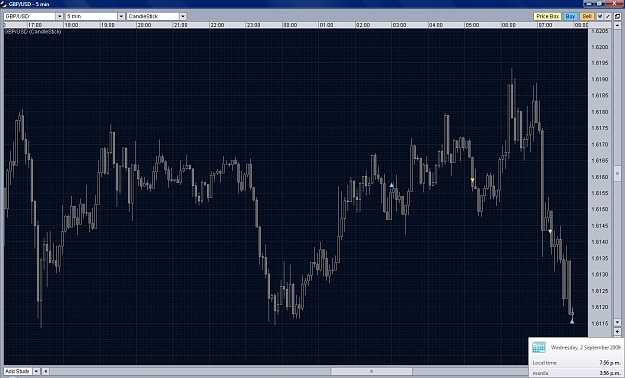This screenshot has width=625, height=378.
Task: Click the 5 min interval field
Action: pos(92,16)
